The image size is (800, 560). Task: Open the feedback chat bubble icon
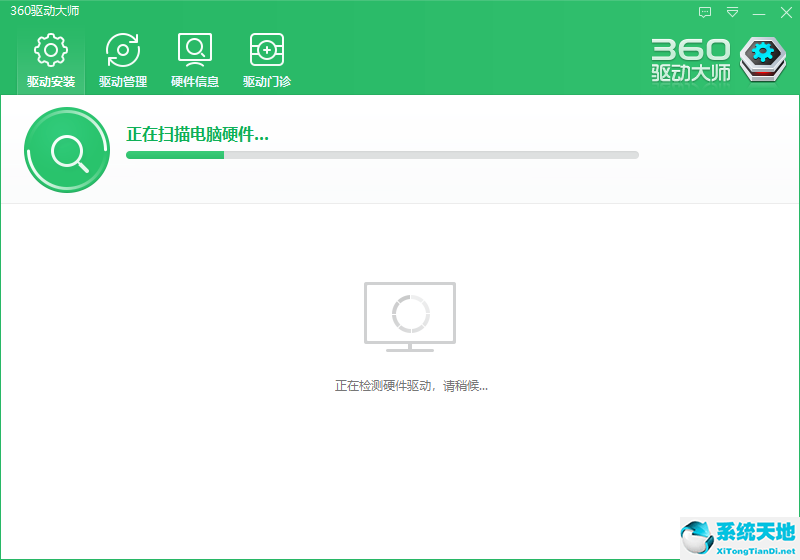coord(705,12)
